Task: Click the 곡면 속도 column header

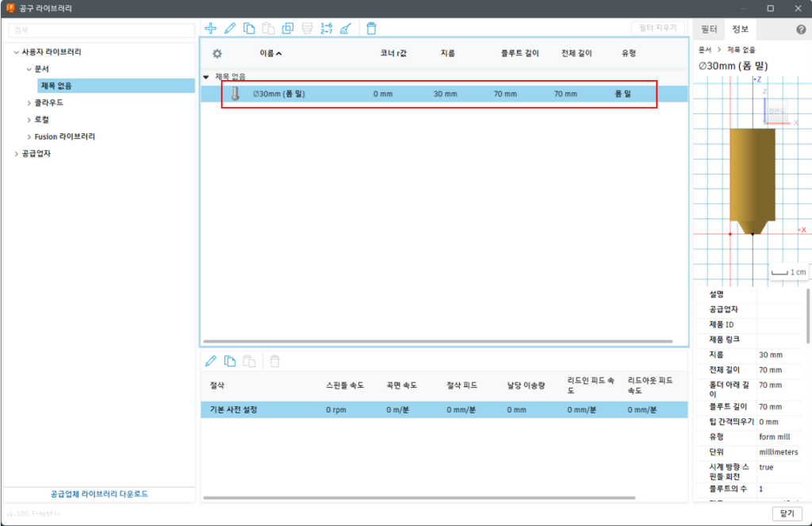Action: (x=401, y=385)
